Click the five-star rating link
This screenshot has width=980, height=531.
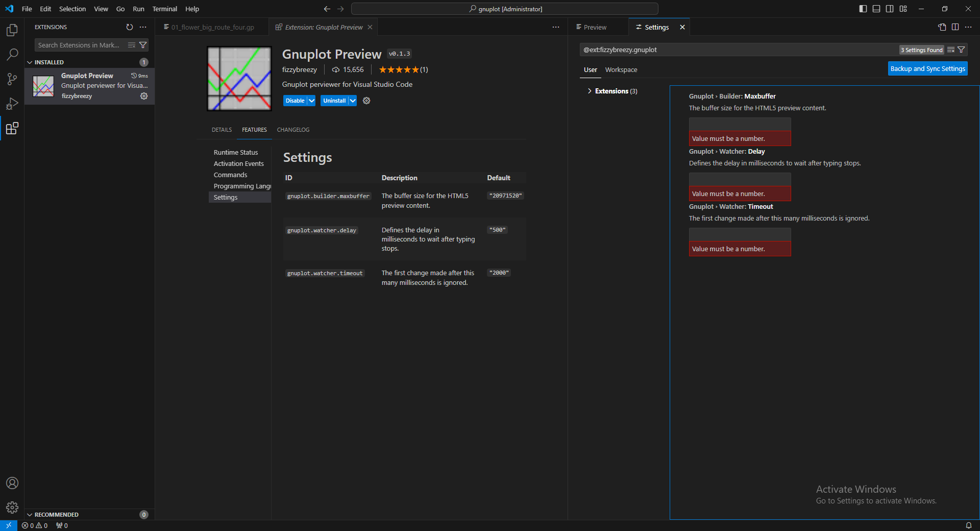403,69
